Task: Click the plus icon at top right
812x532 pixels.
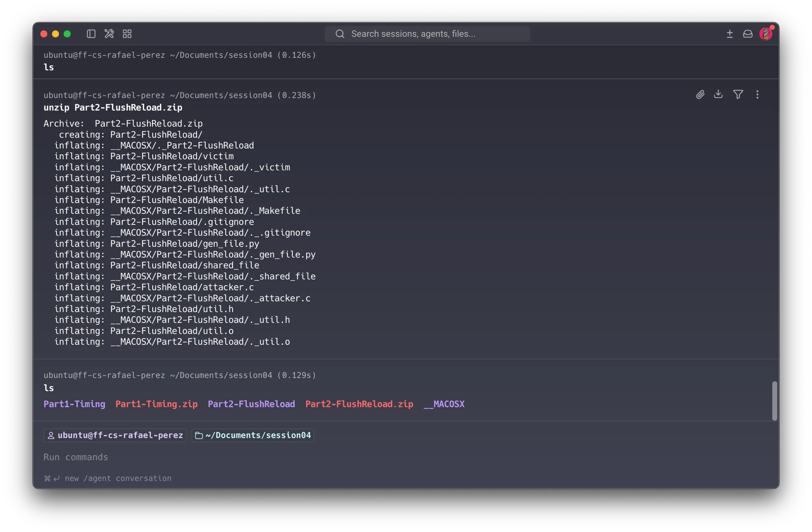Action: [730, 34]
